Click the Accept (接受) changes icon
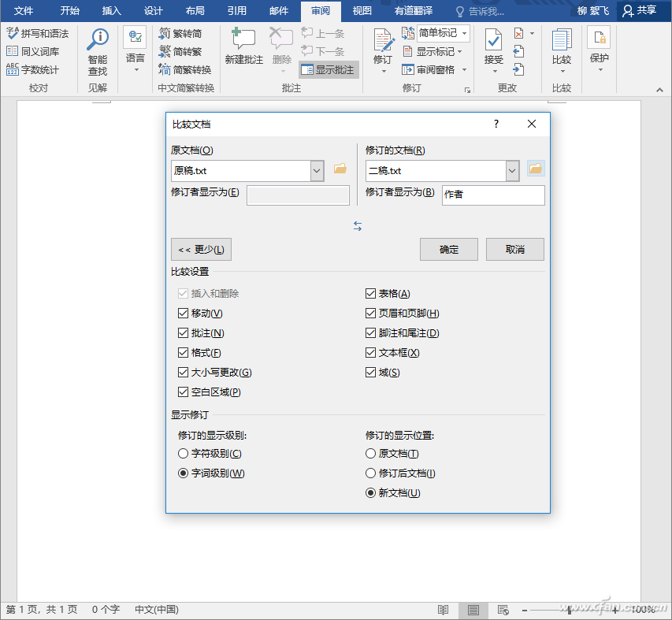672x620 pixels. [x=493, y=40]
